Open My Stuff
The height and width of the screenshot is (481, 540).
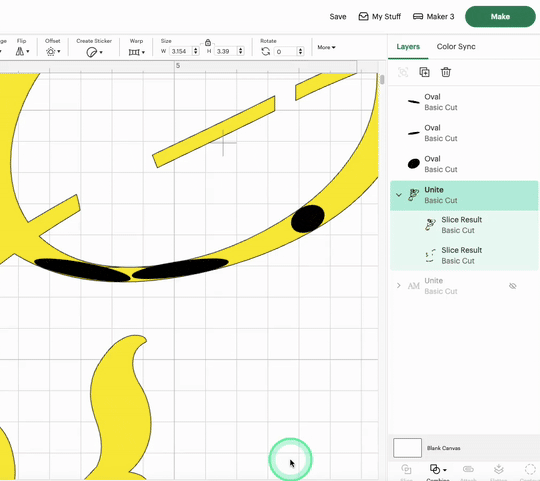tap(380, 17)
